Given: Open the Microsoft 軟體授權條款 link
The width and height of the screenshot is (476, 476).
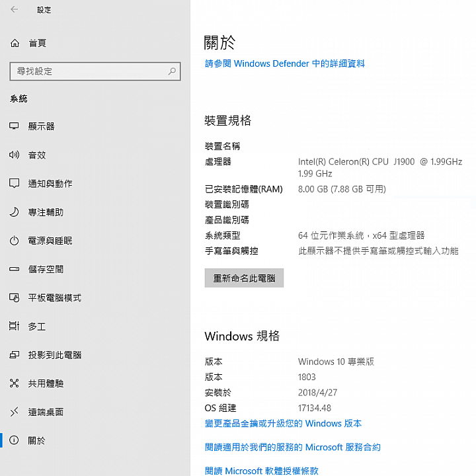Looking at the screenshot, I should point(261,471).
